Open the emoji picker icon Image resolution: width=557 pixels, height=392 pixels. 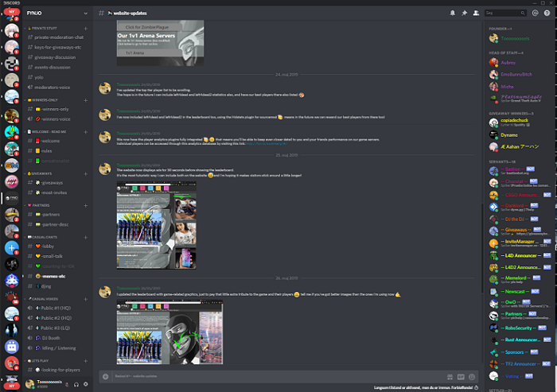coord(472,377)
